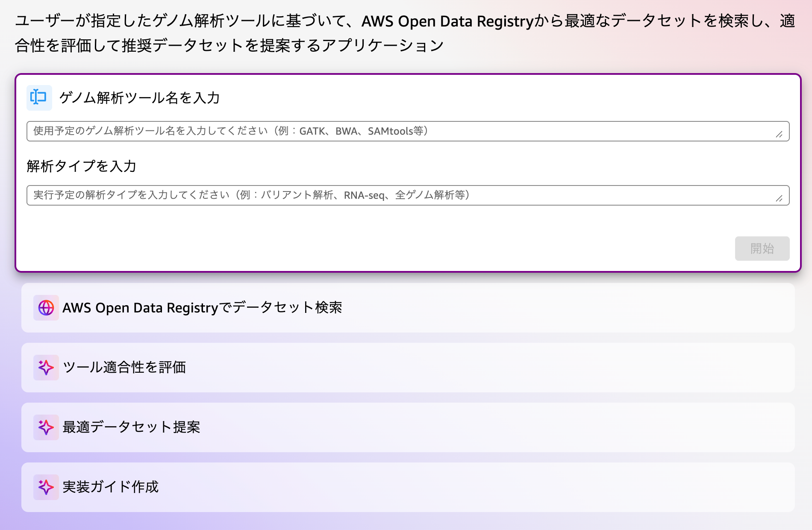The width and height of the screenshot is (812, 530).
Task: Click the 解析タイプを入力 label
Action: (81, 166)
